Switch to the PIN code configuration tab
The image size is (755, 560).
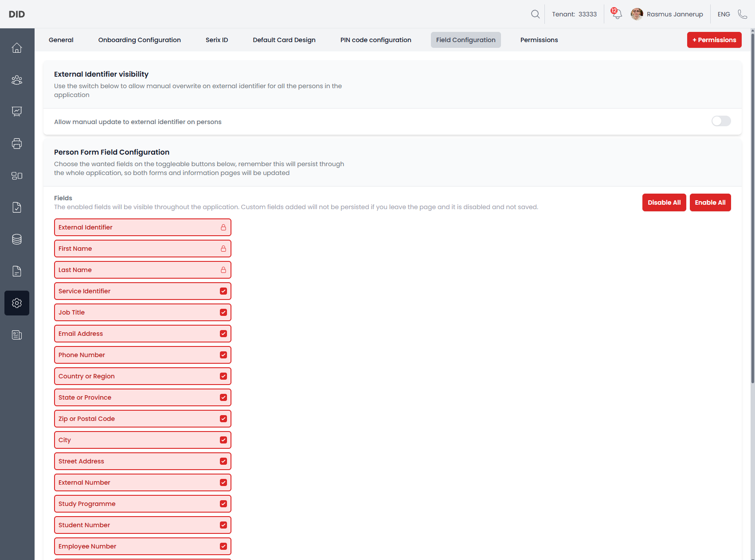click(376, 40)
